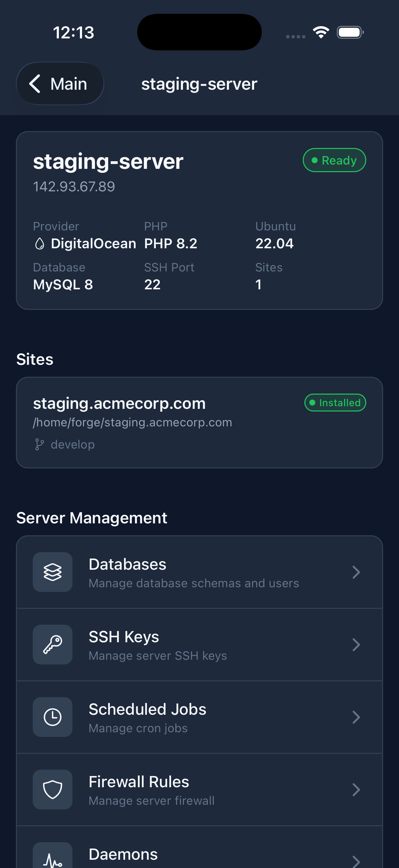399x868 pixels.
Task: Tap the Installed status badge
Action: [x=335, y=403]
